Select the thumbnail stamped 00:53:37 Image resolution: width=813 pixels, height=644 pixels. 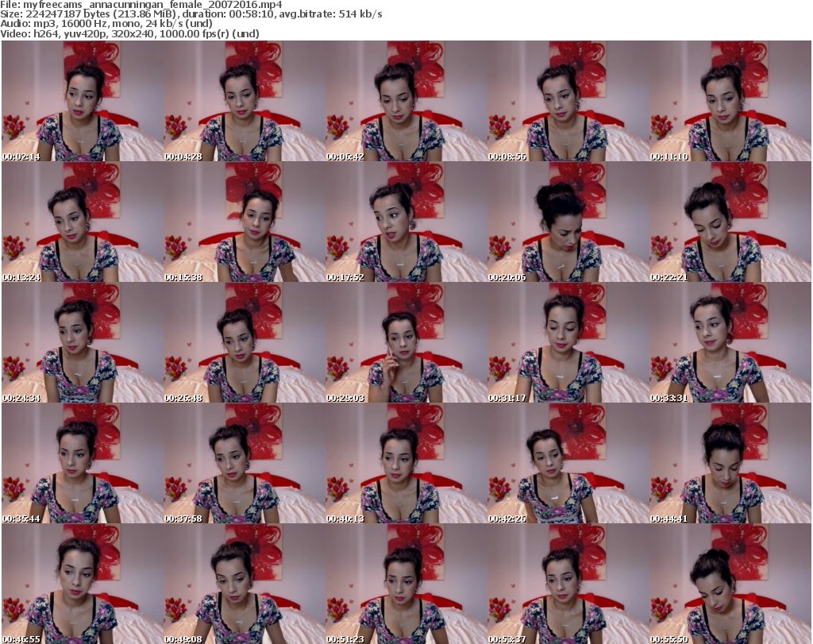568,584
